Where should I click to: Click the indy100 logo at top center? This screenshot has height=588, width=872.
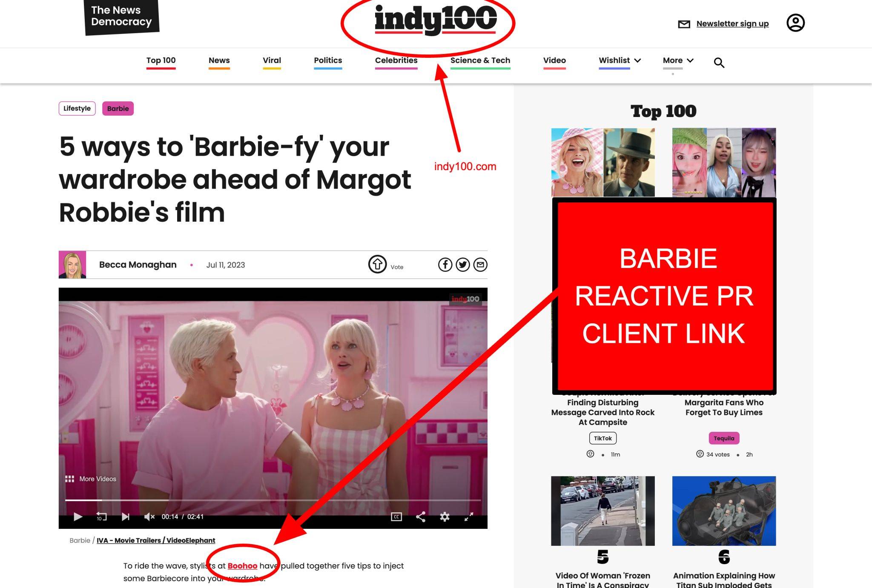coord(436,23)
